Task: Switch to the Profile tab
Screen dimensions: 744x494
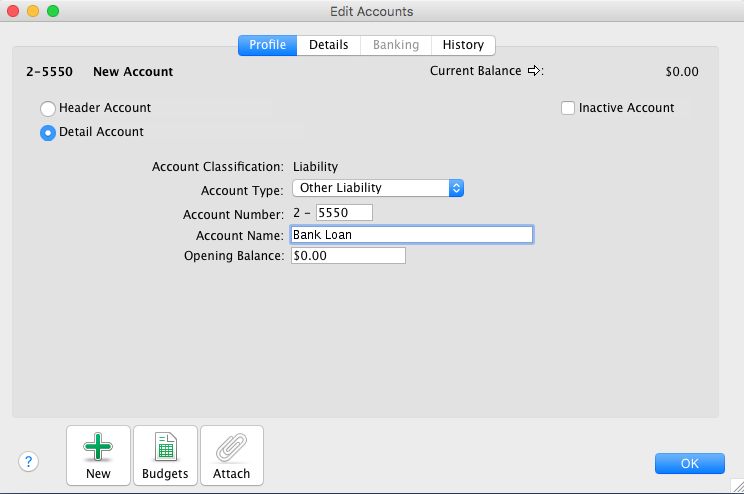Action: 267,45
